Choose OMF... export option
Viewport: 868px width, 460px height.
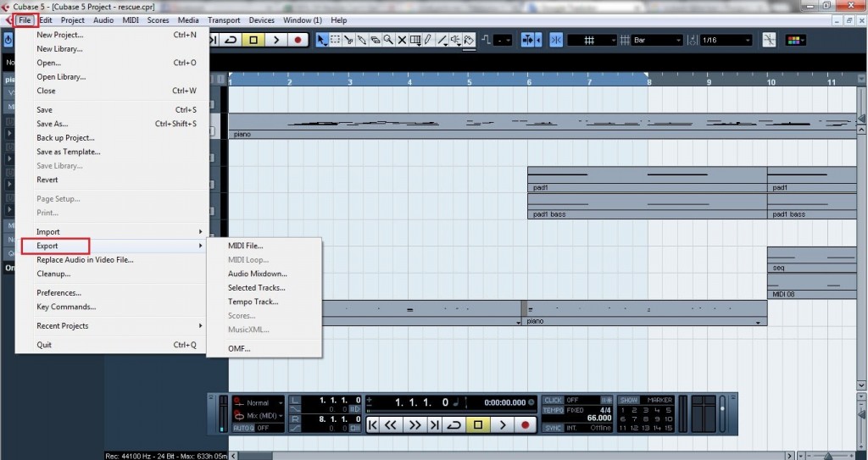(x=239, y=349)
